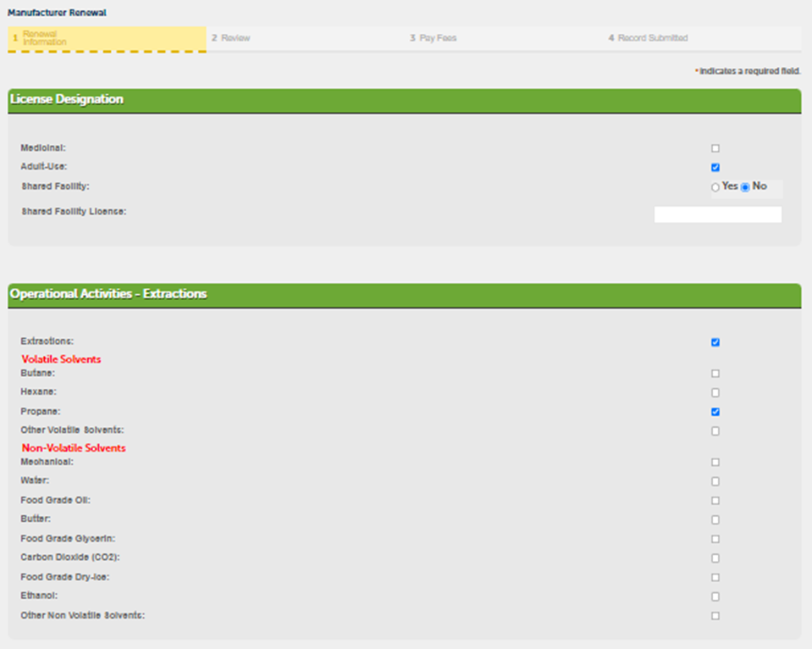Image resolution: width=812 pixels, height=649 pixels.
Task: Uncheck the Extractions checkbox
Action: [715, 342]
